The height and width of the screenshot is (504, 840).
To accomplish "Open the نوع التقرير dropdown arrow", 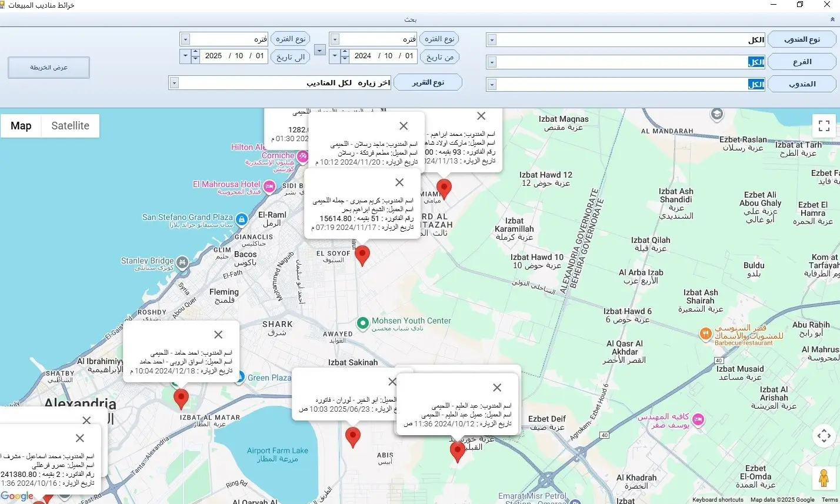I will click(174, 83).
